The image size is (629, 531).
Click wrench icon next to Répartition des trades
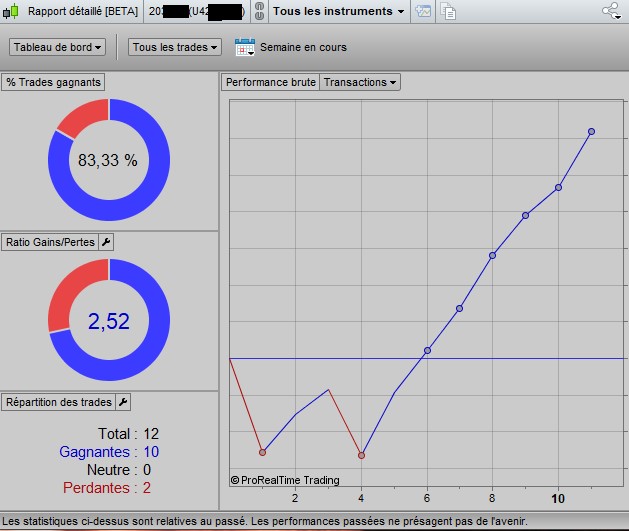point(123,402)
